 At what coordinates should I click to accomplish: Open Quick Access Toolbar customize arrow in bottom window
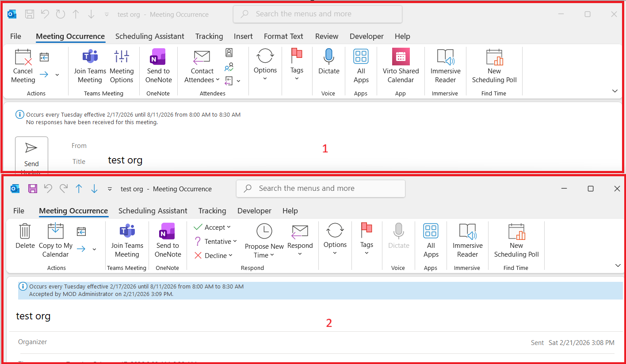(110, 189)
